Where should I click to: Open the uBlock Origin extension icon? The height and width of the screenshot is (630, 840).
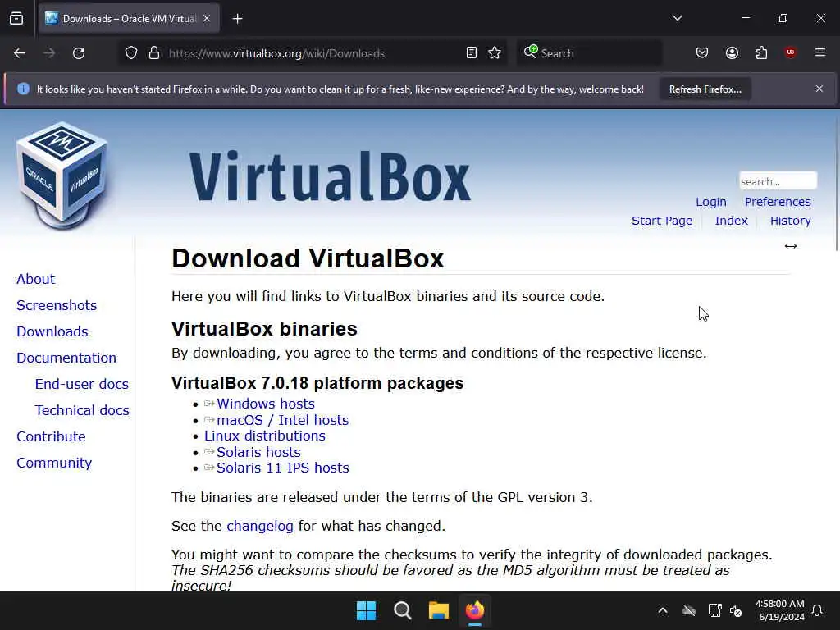[790, 52]
